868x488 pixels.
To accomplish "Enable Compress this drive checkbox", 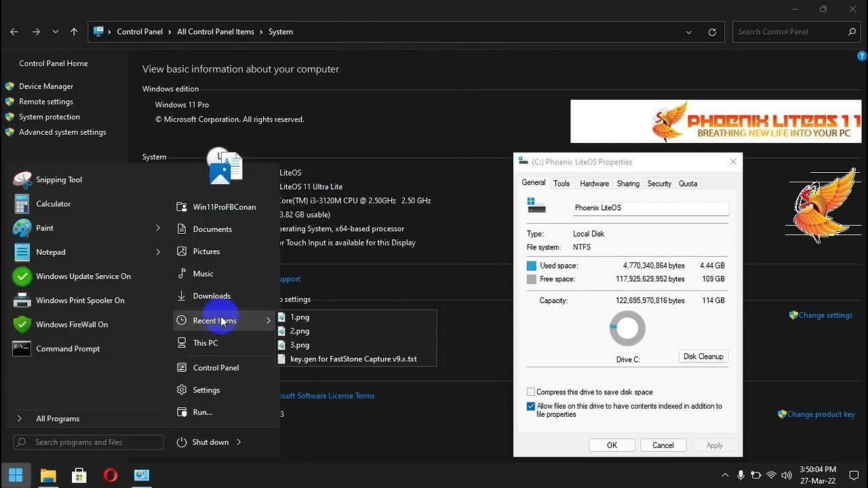I will 531,392.
